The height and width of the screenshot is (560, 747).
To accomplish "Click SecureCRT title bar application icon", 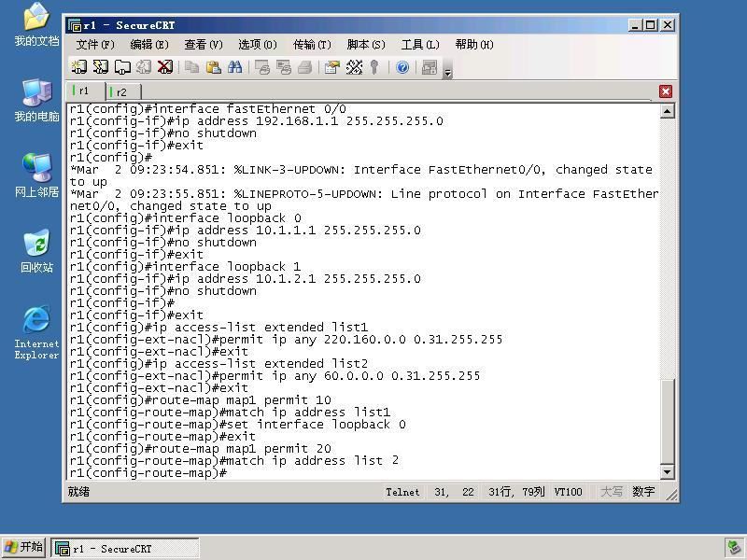I will (75, 25).
